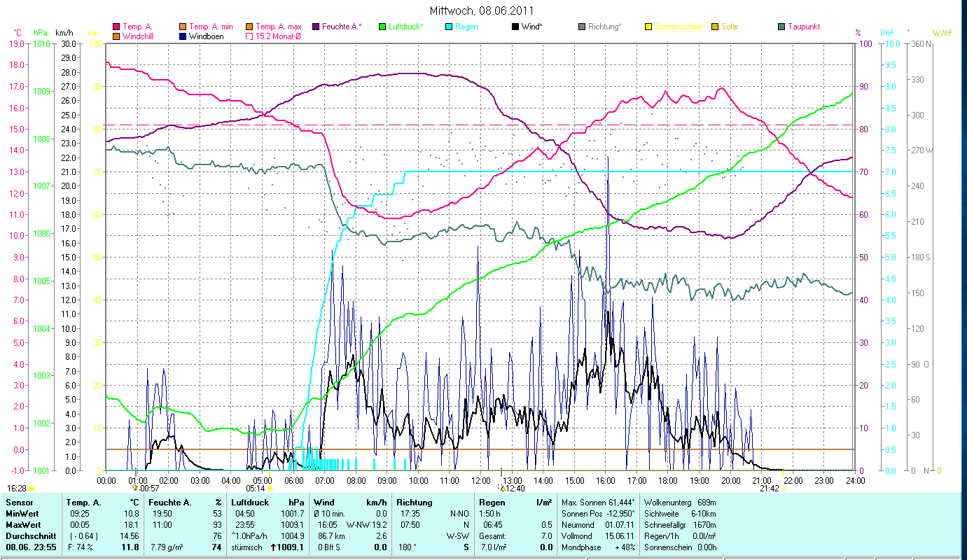Click the 'Luftdruck*' legend label
This screenshot has height=560, width=967.
[x=406, y=27]
